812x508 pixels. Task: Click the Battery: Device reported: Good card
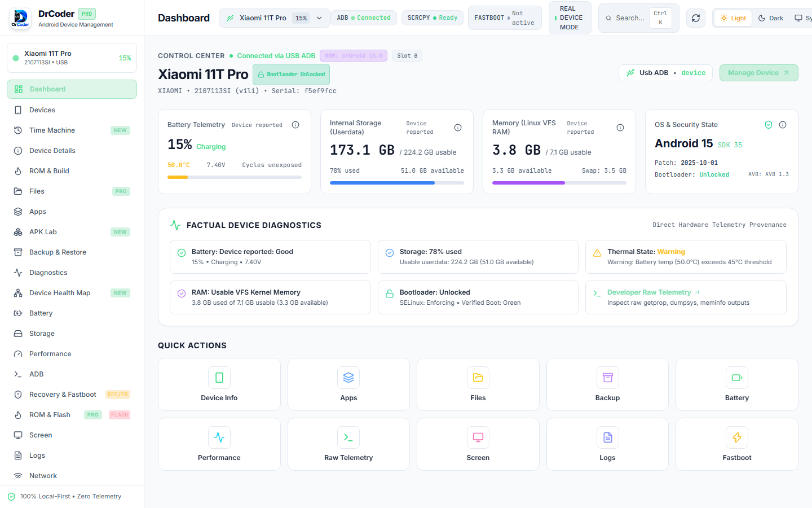[x=270, y=257]
